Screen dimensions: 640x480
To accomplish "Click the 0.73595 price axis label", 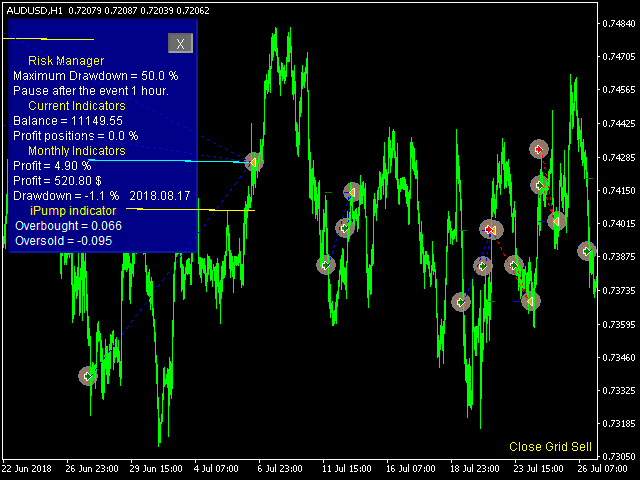I will click(x=619, y=324).
